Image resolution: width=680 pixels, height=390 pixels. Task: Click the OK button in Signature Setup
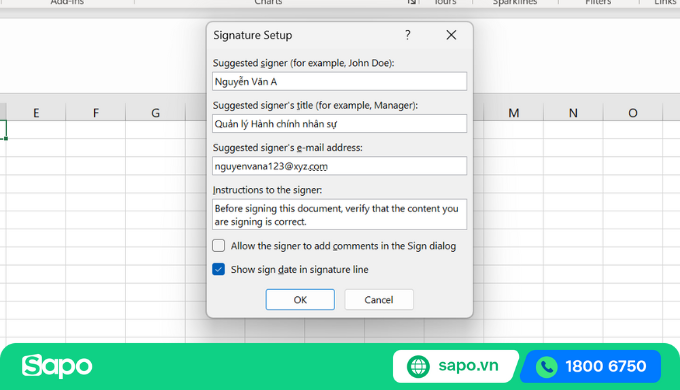pos(300,299)
